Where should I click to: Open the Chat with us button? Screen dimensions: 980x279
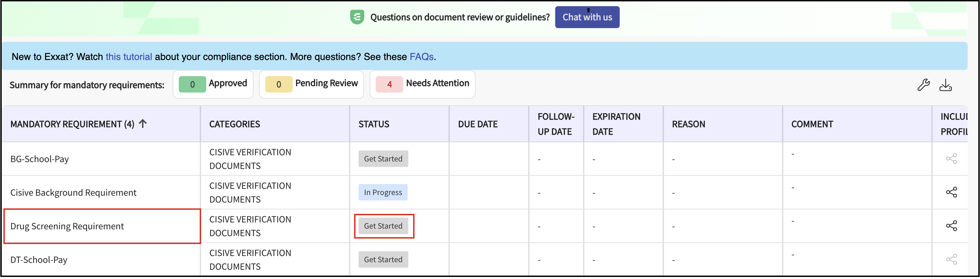[587, 17]
